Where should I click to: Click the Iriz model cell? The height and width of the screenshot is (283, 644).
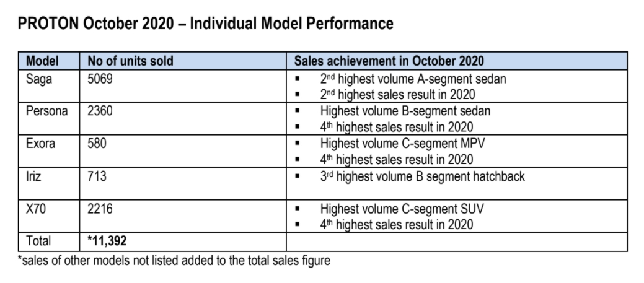[x=35, y=176]
